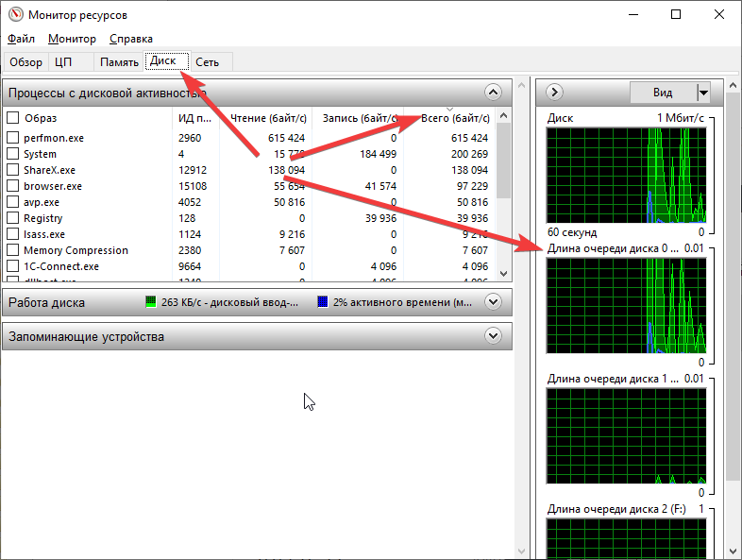Click the disk 1 queue length graph
The height and width of the screenshot is (560, 742).
coord(626,435)
